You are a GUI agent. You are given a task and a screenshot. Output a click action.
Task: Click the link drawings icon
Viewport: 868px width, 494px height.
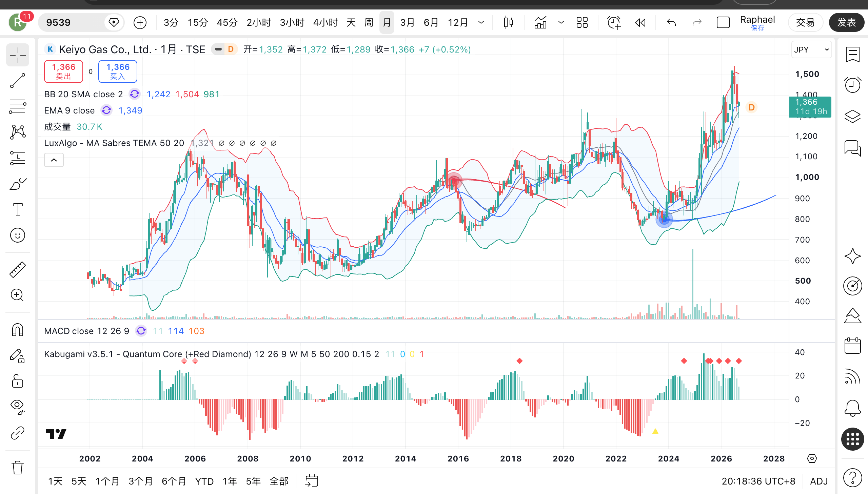[18, 433]
